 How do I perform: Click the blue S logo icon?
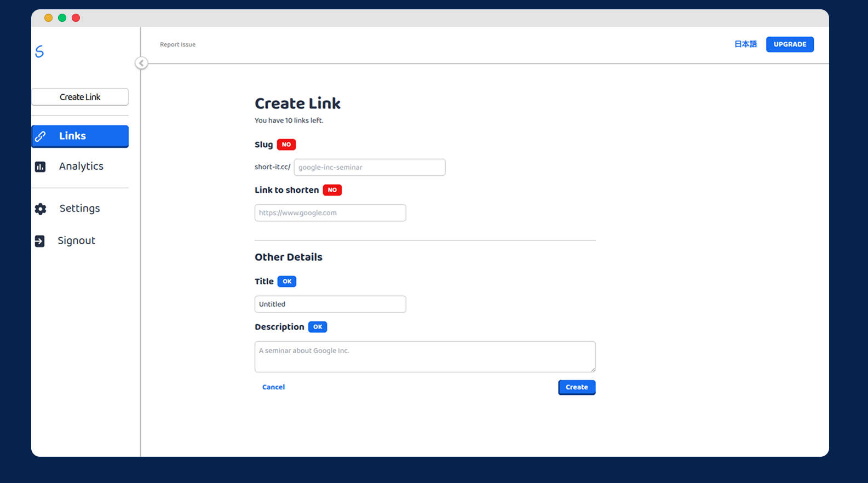(x=39, y=51)
